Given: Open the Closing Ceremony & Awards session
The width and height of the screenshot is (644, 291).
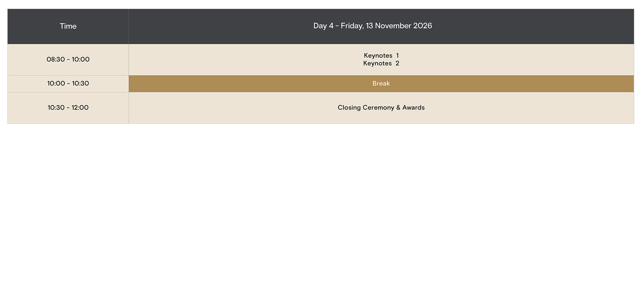Looking at the screenshot, I should click(381, 108).
